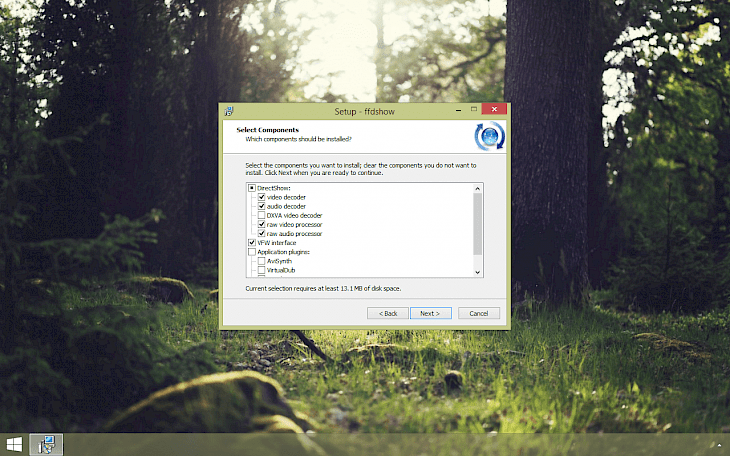Select the 'Application plugins:' list label
This screenshot has width=730, height=456.
point(283,252)
